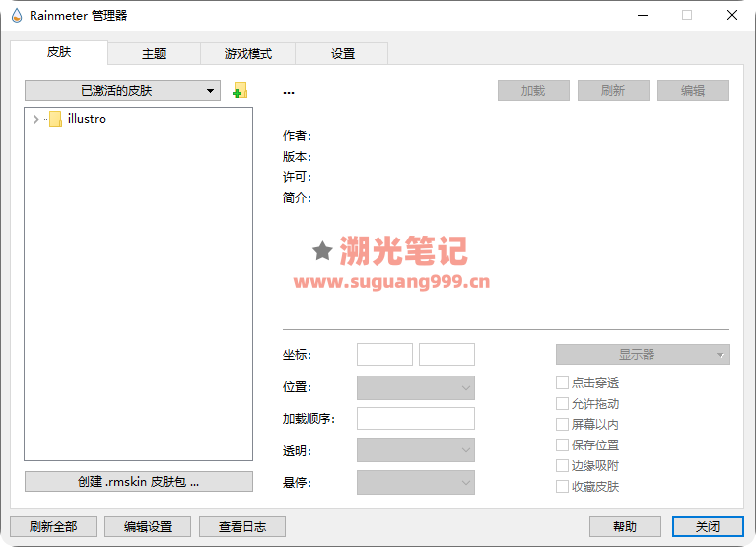This screenshot has height=547, width=756.
Task: Click the 帮助 button
Action: coord(625,526)
